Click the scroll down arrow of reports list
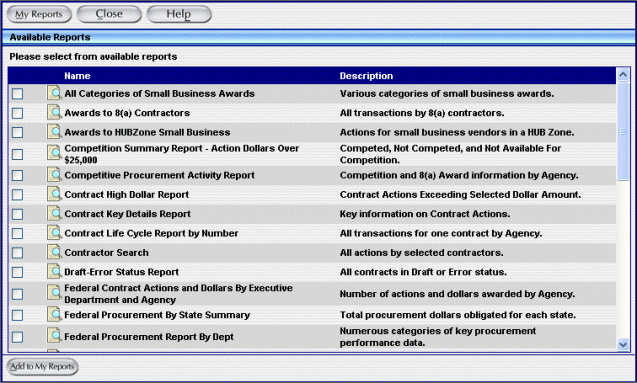This screenshot has height=383, width=637. click(623, 345)
